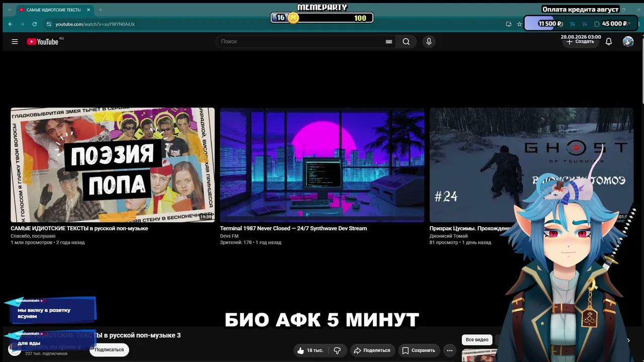The image size is (644, 362).
Task: Open the account avatar menu
Action: click(x=628, y=42)
